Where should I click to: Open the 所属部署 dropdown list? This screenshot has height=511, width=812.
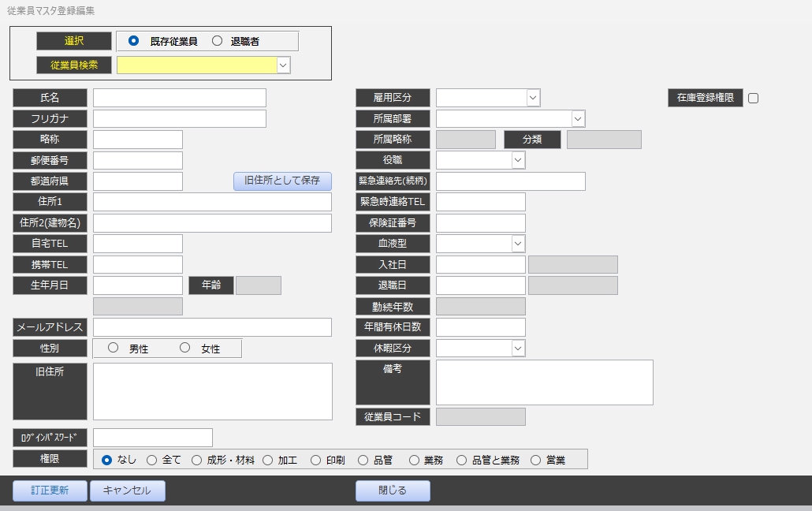578,119
